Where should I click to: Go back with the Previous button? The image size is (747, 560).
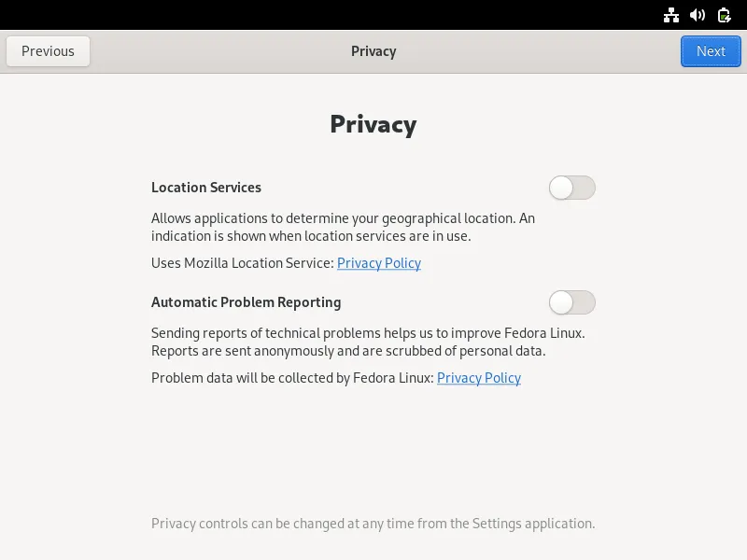[48, 51]
